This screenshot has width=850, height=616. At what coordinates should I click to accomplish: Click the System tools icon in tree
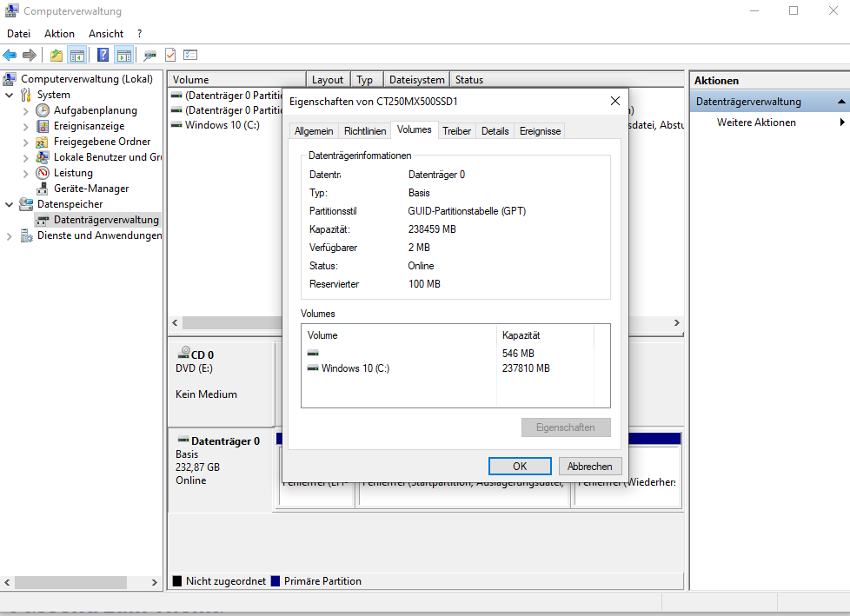(26, 95)
